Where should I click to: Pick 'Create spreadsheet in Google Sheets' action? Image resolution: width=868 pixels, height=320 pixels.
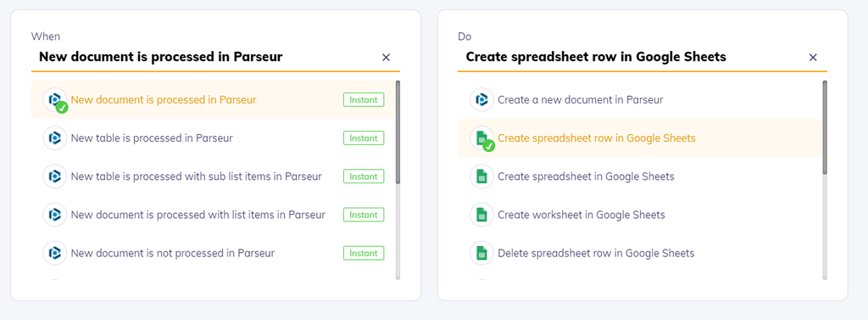click(x=639, y=177)
